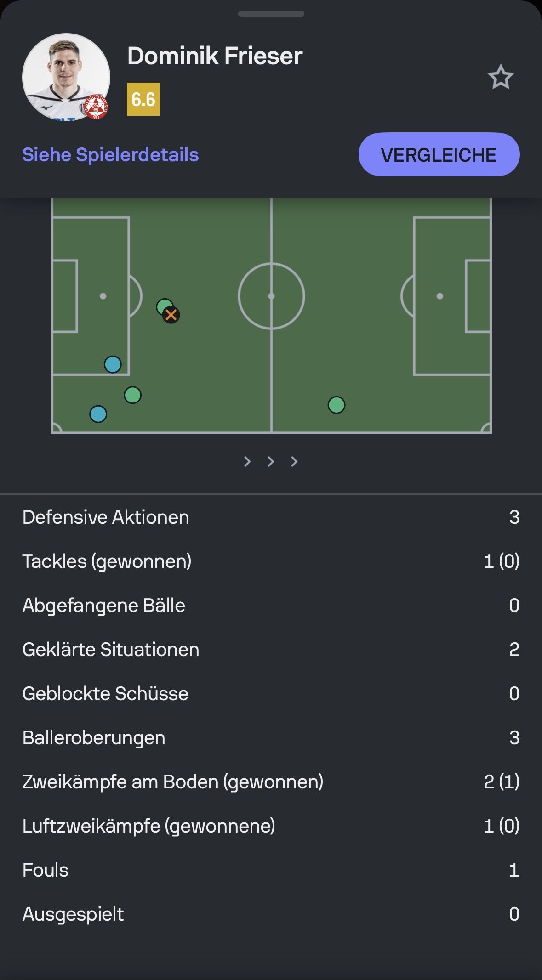Tap the blue dot inside penalty area

click(113, 364)
